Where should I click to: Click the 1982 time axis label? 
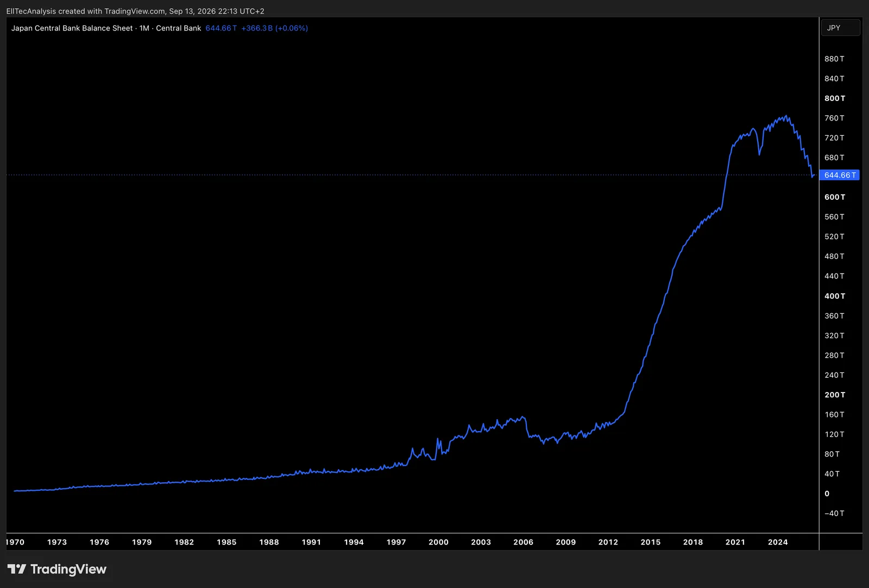(x=184, y=542)
